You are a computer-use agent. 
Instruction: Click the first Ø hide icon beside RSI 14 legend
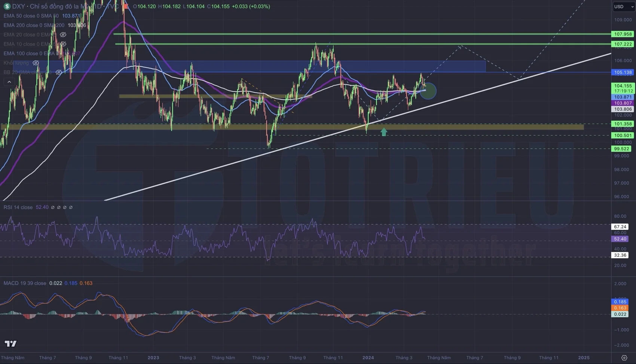(53, 207)
